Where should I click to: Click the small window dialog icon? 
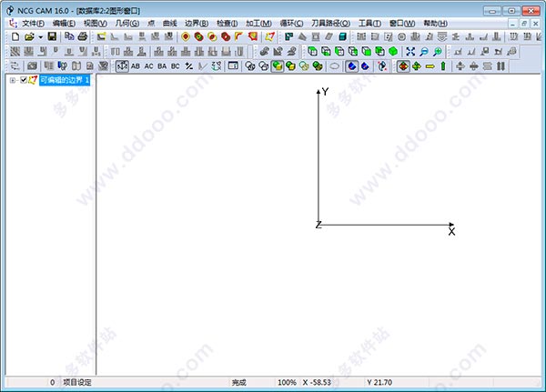click(x=233, y=66)
